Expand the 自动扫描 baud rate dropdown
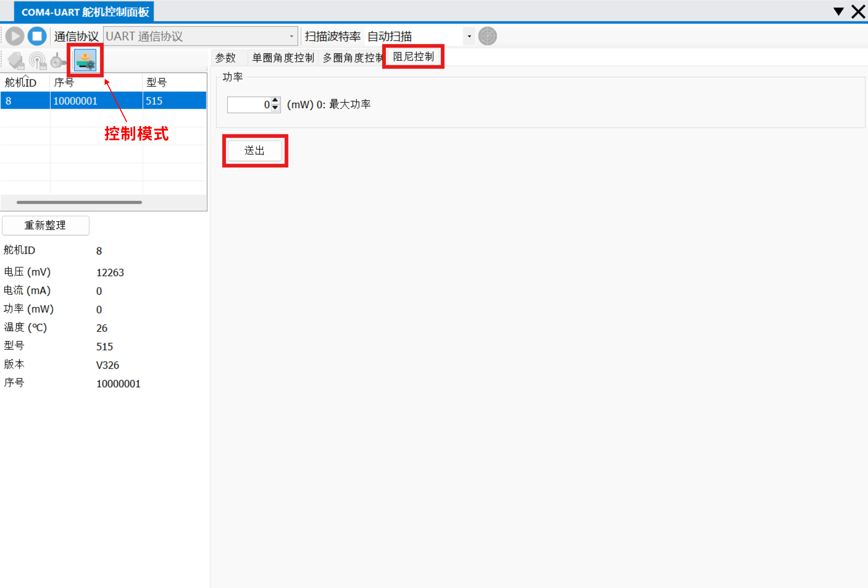The image size is (868, 588). (469, 36)
